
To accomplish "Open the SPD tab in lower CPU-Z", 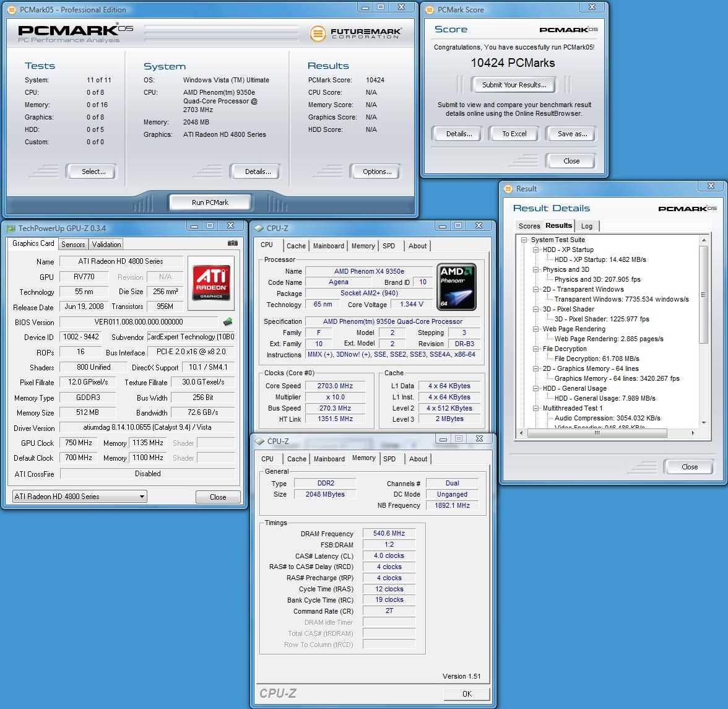I will [389, 459].
